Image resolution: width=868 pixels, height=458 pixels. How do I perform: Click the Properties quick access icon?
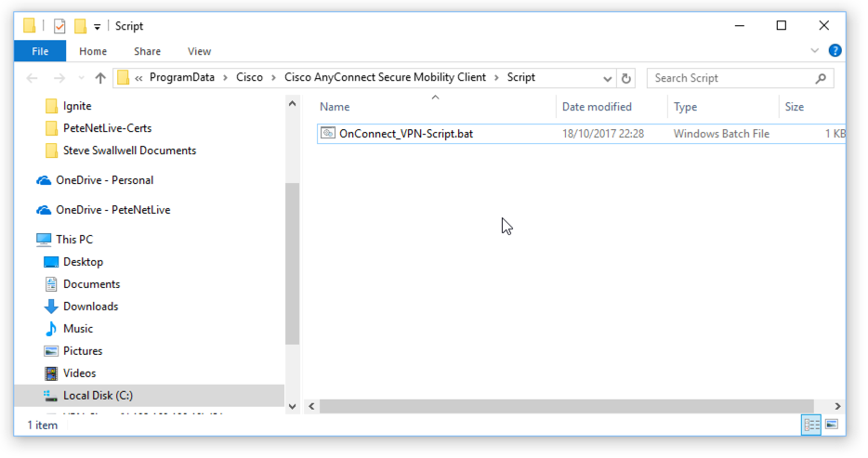click(x=59, y=26)
